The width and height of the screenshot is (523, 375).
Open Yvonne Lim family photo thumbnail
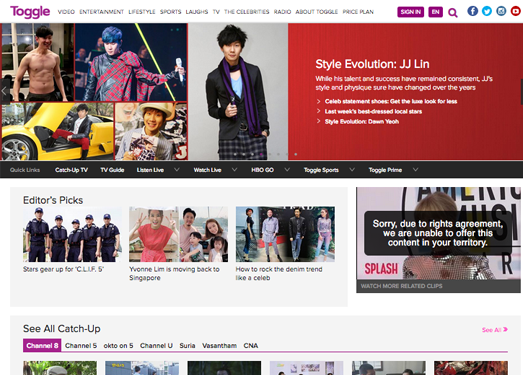tap(178, 234)
